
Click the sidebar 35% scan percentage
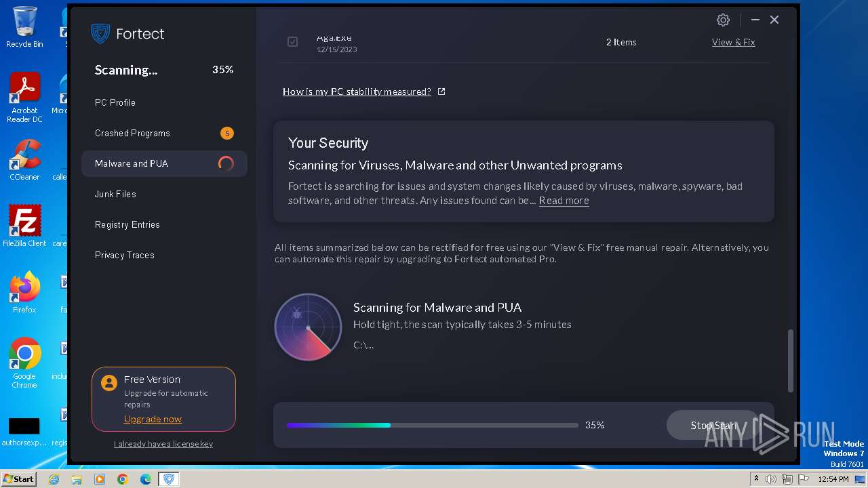coord(222,70)
